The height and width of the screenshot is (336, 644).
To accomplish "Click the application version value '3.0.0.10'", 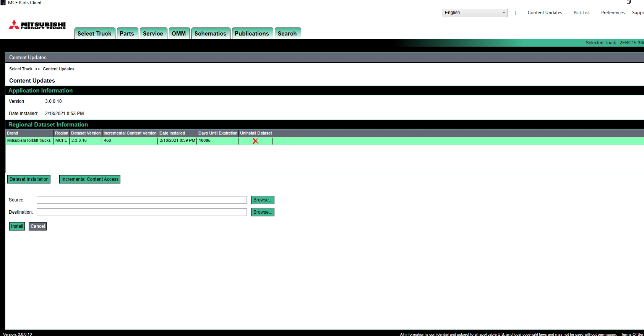I will click(54, 101).
